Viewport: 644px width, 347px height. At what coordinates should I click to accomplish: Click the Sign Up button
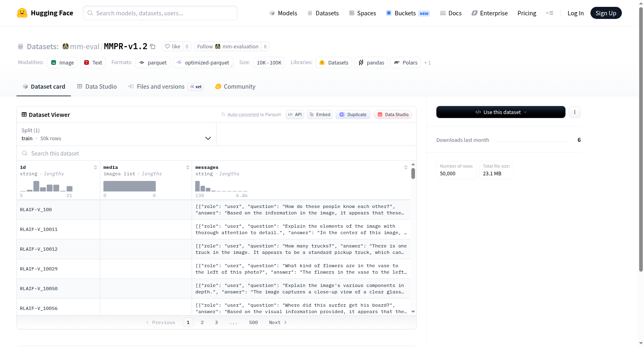(606, 13)
